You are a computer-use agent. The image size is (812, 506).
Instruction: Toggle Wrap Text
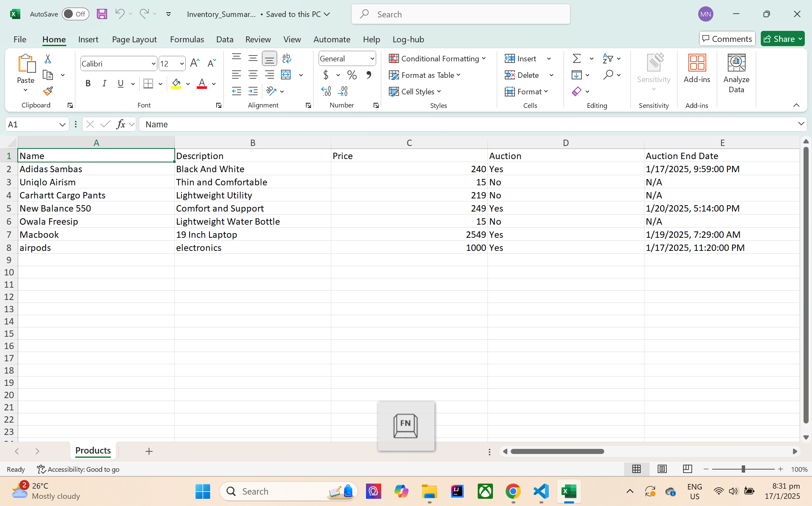(286, 58)
